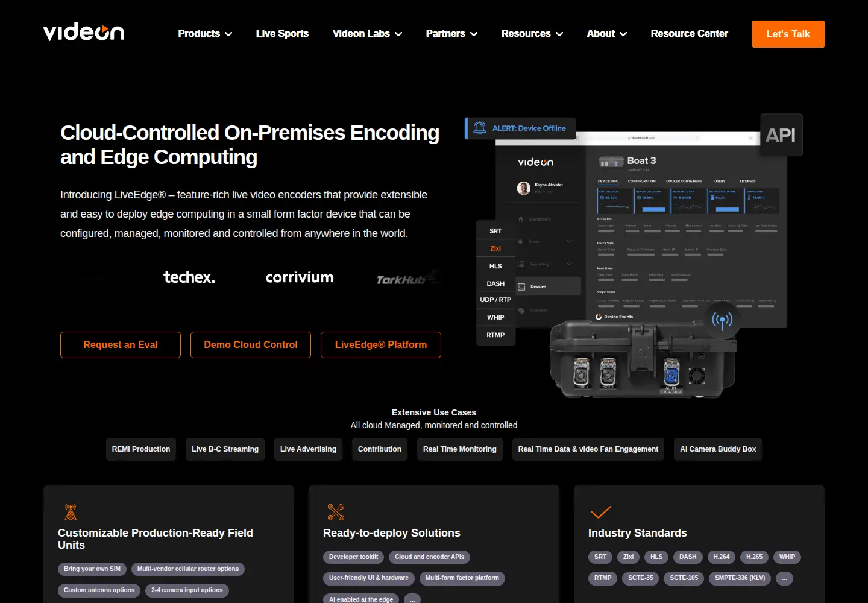Click the Extensive Use Cases heading
The image size is (868, 603).
point(434,412)
